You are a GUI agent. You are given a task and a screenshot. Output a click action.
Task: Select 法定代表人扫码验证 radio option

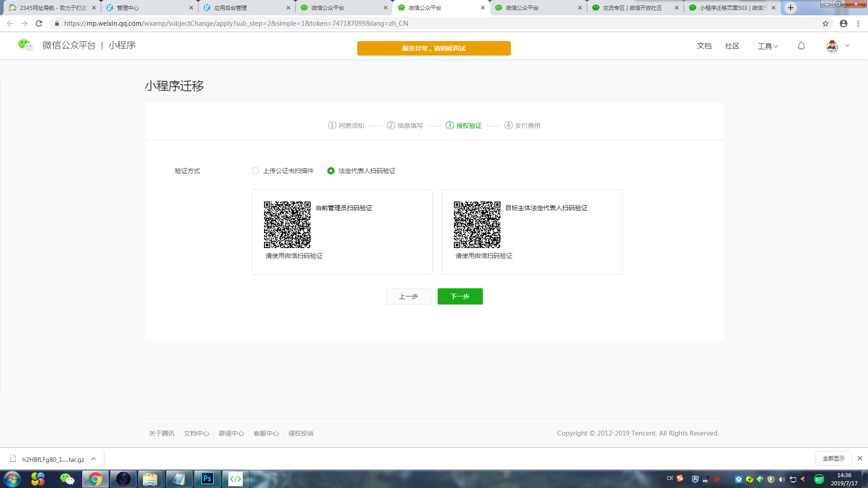[x=331, y=171]
